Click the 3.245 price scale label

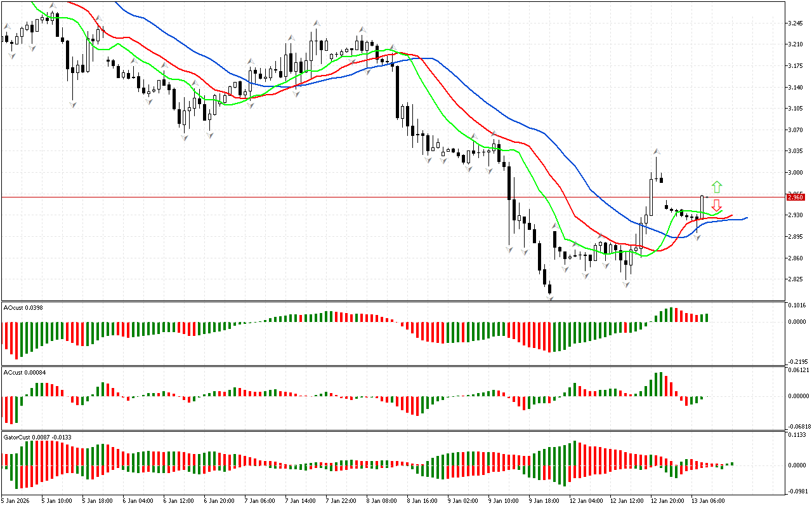tap(795, 23)
